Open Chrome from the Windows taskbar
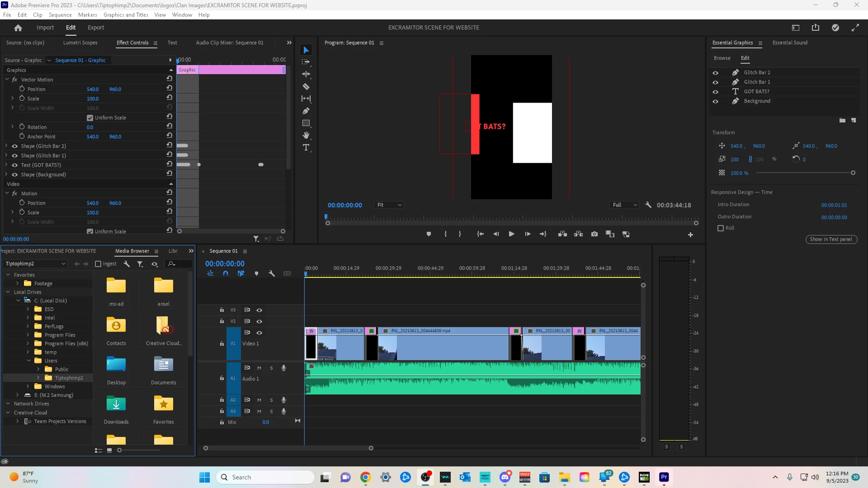The width and height of the screenshot is (868, 488). 365,477
